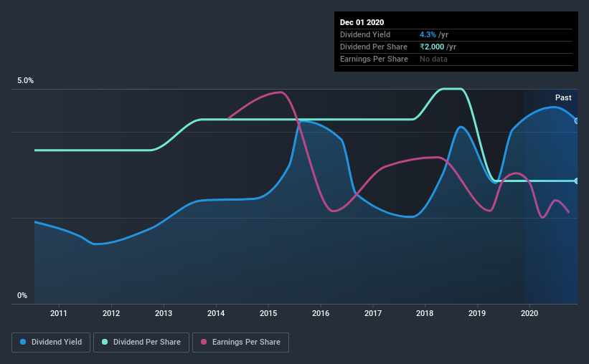589x364 pixels.
Task: Select the Dividend Yield endpoint marker dot
Action: pos(577,121)
